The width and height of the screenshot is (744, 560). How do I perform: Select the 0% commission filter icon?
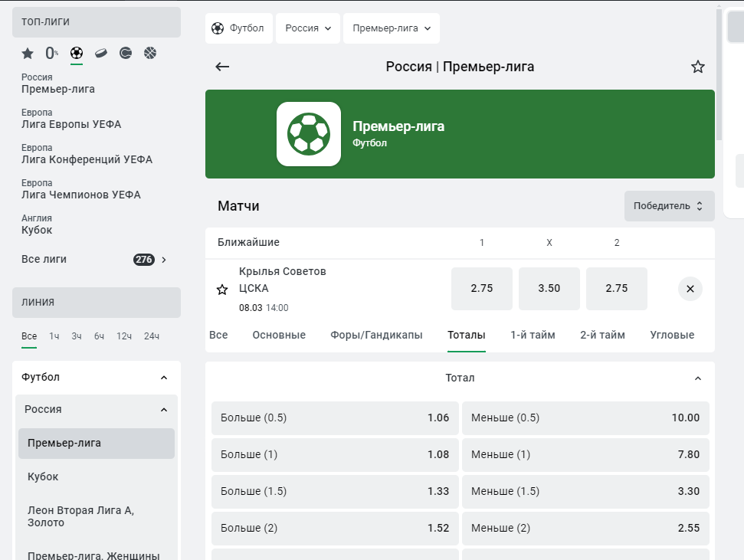[51, 53]
